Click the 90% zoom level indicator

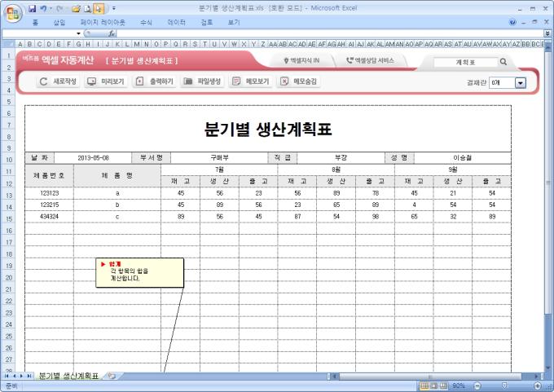tap(458, 385)
